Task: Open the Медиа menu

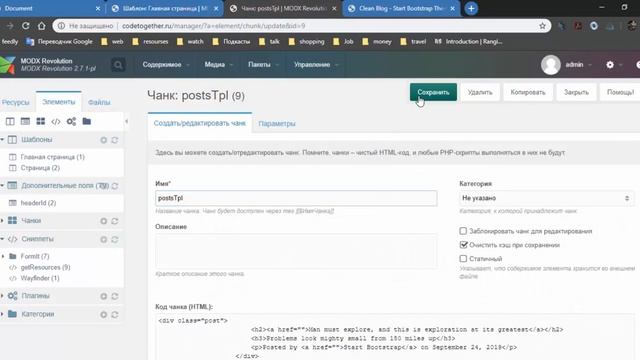Action: tap(218, 64)
